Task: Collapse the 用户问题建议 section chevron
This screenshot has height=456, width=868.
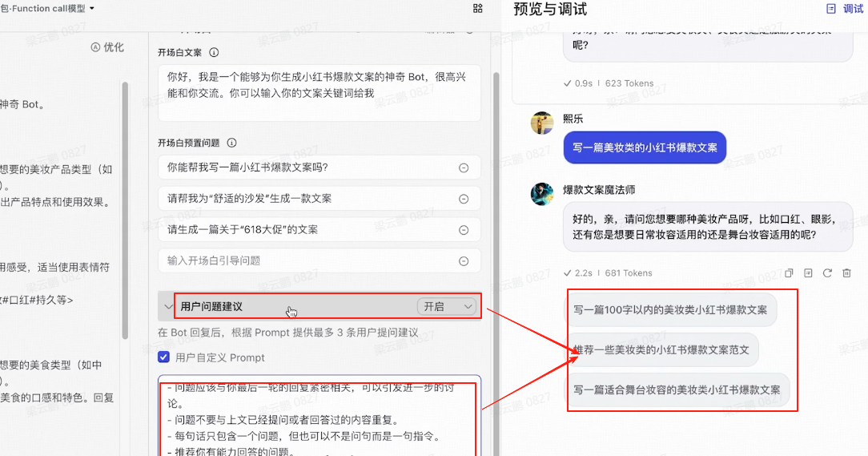Action: 168,306
